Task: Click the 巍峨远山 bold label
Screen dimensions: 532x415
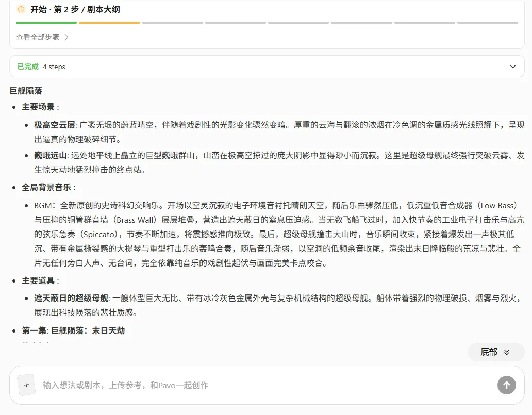Action: click(51, 155)
